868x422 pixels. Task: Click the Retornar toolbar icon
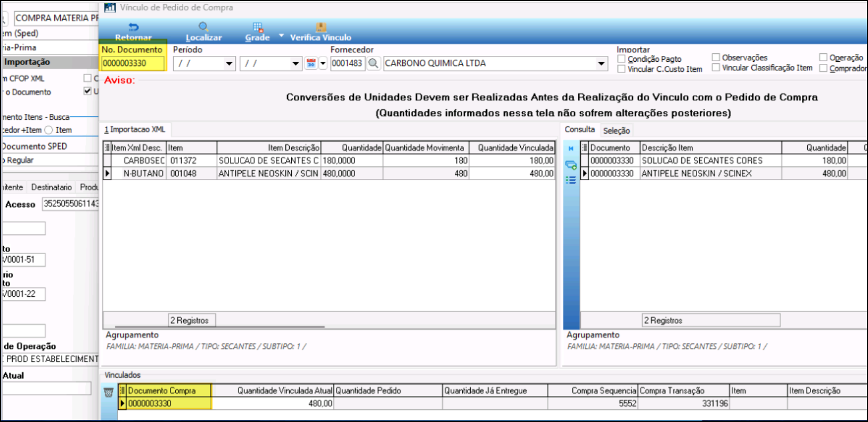(134, 27)
